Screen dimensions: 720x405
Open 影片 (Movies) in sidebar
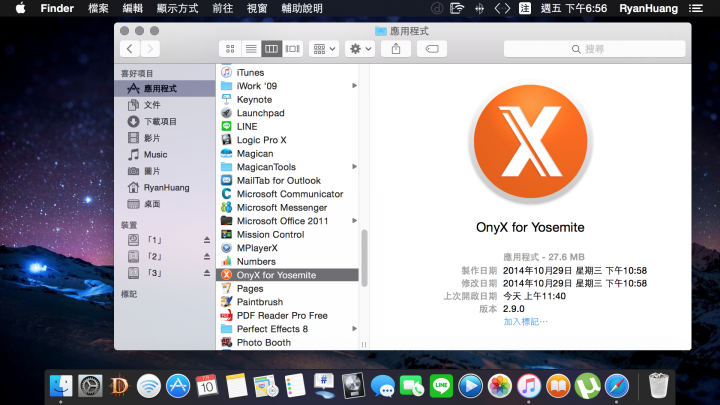click(x=164, y=138)
